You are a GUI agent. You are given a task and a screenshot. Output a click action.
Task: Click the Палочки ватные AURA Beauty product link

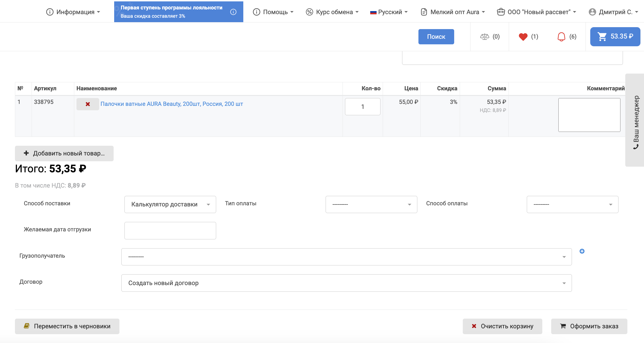pyautogui.click(x=172, y=104)
